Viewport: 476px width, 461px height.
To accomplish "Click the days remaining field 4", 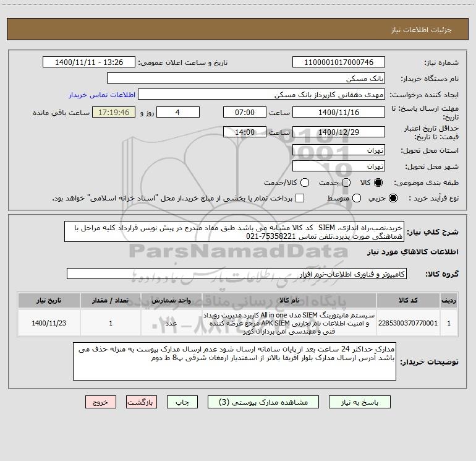I will (x=178, y=112).
